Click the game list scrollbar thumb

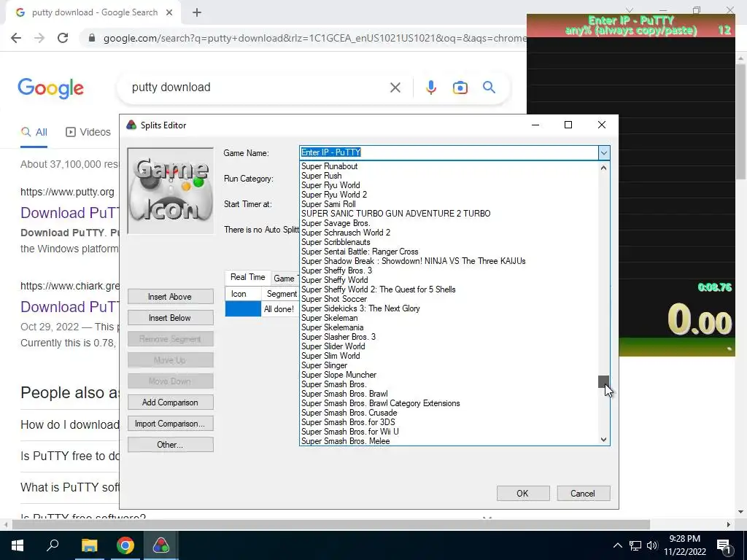coord(603,382)
